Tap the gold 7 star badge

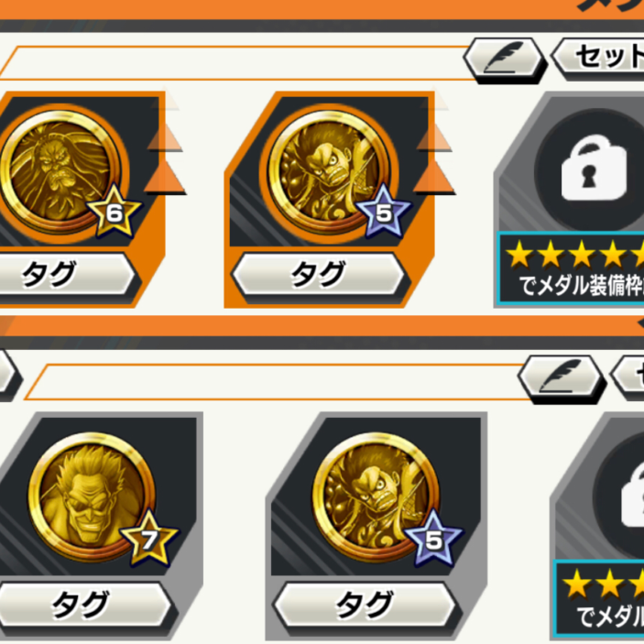click(x=149, y=539)
